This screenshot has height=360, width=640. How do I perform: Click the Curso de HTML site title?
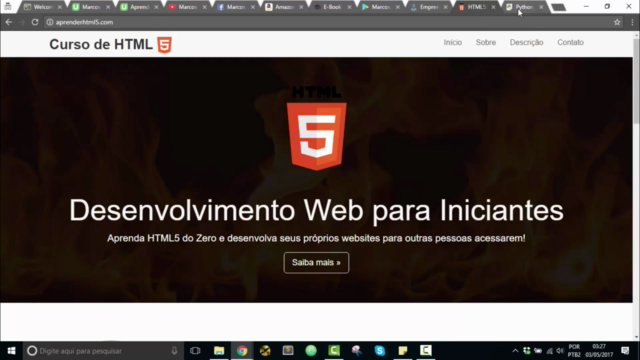(101, 44)
